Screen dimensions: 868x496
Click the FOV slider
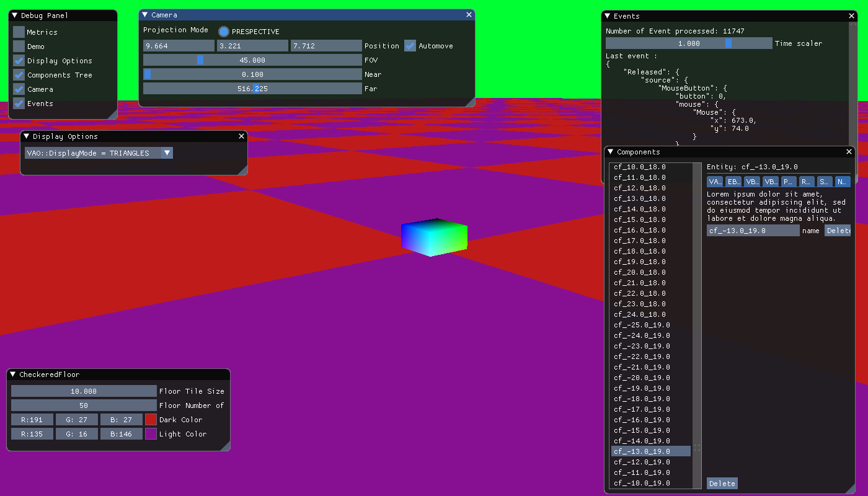point(252,60)
